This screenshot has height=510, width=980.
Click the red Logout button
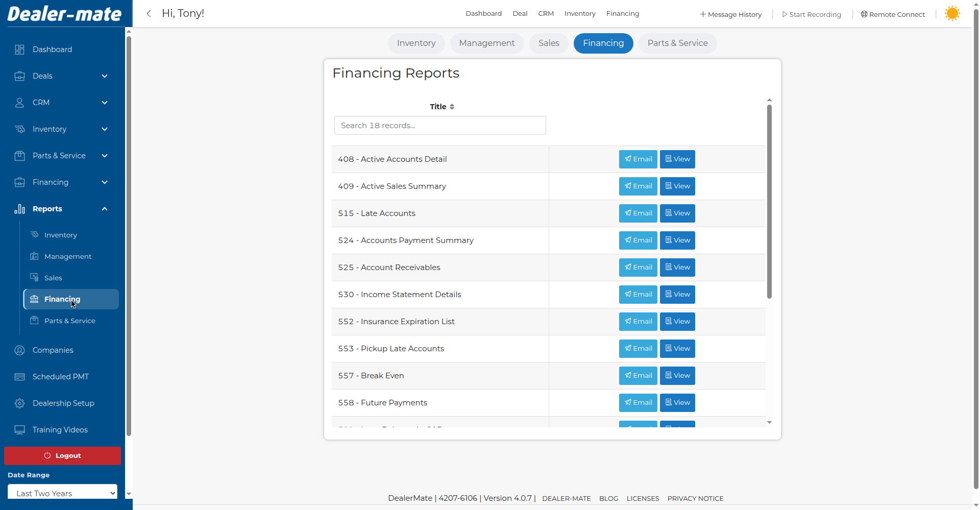62,456
